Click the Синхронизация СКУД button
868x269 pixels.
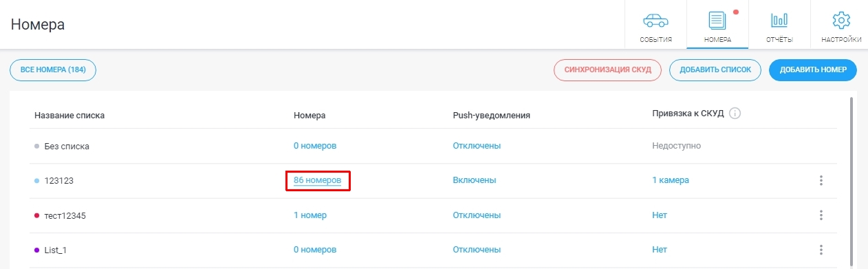pyautogui.click(x=607, y=69)
